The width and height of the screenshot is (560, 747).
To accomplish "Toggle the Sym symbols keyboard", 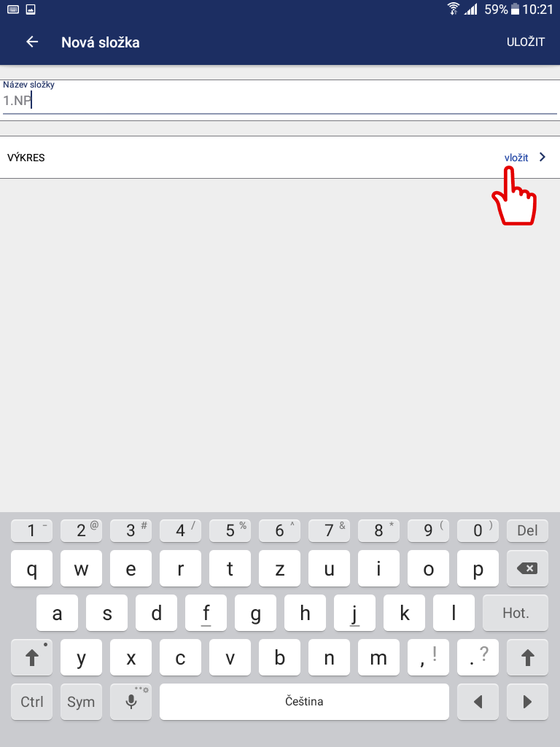I will [x=81, y=701].
